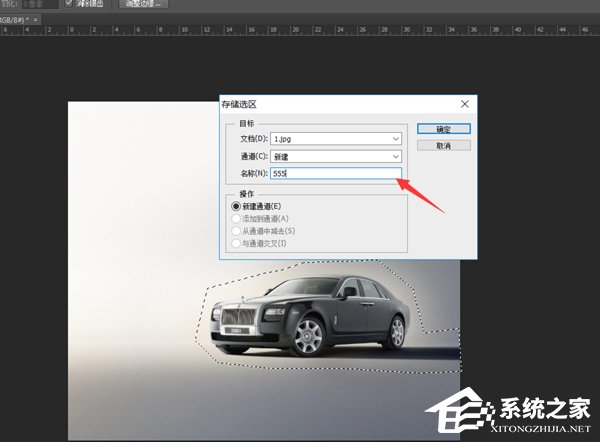Click the 名称 field containing 555
600x442 pixels.
click(336, 173)
